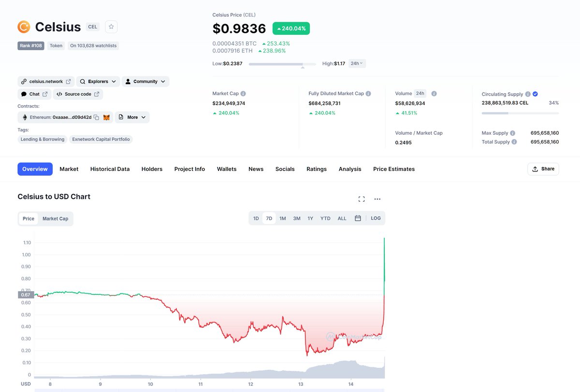Open the Holders tab
The image size is (580, 392).
(x=152, y=169)
